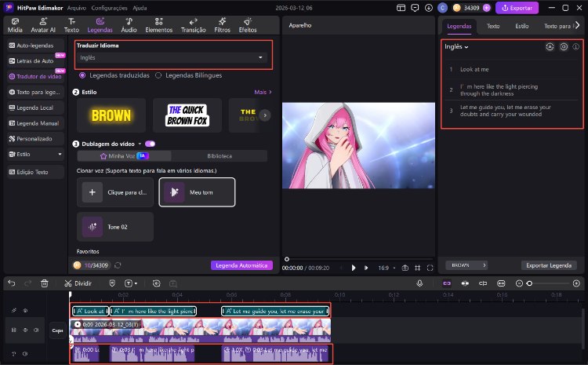Click the Exportar Legenda button
The image size is (588, 365).
click(x=549, y=265)
